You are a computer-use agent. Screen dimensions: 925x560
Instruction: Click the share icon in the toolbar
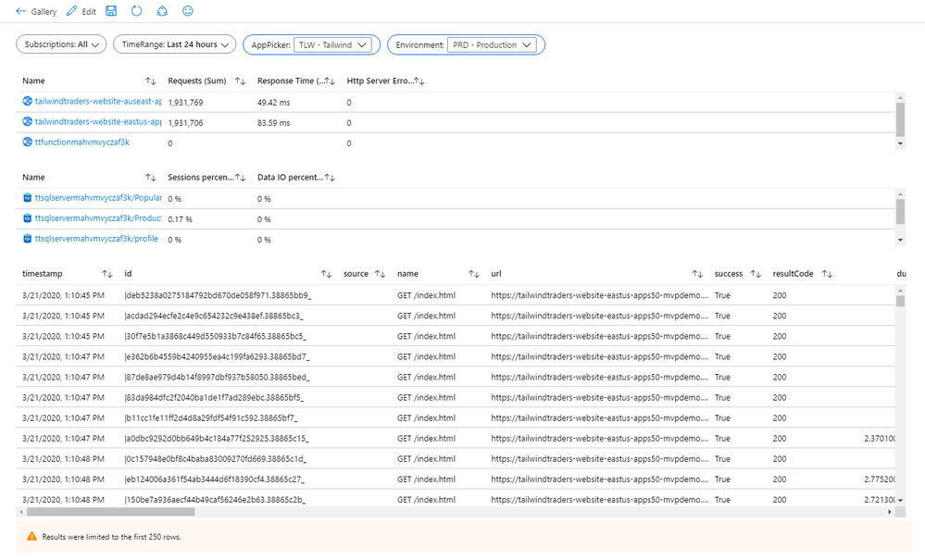[x=162, y=10]
